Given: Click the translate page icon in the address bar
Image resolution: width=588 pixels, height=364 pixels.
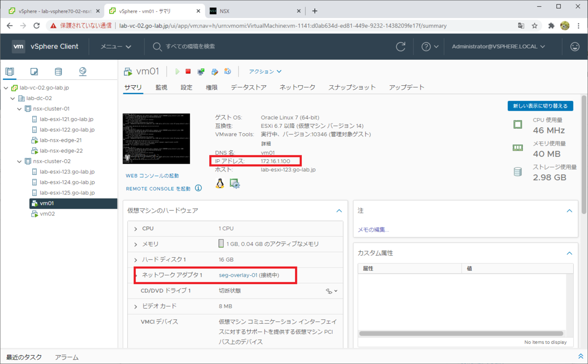Looking at the screenshot, I should (x=521, y=25).
